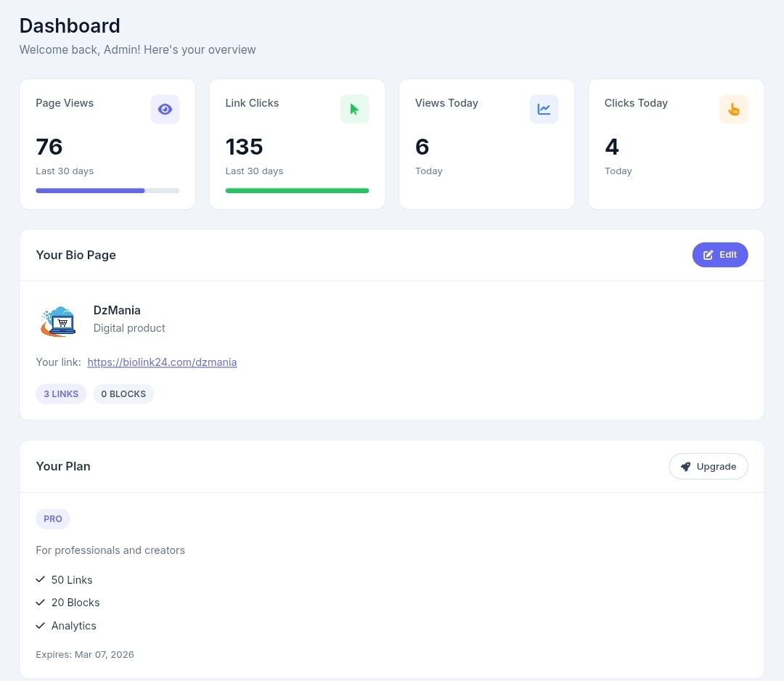Viewport: 784px width, 681px height.
Task: Click the green Link Clicks progress bar
Action: coord(297,189)
